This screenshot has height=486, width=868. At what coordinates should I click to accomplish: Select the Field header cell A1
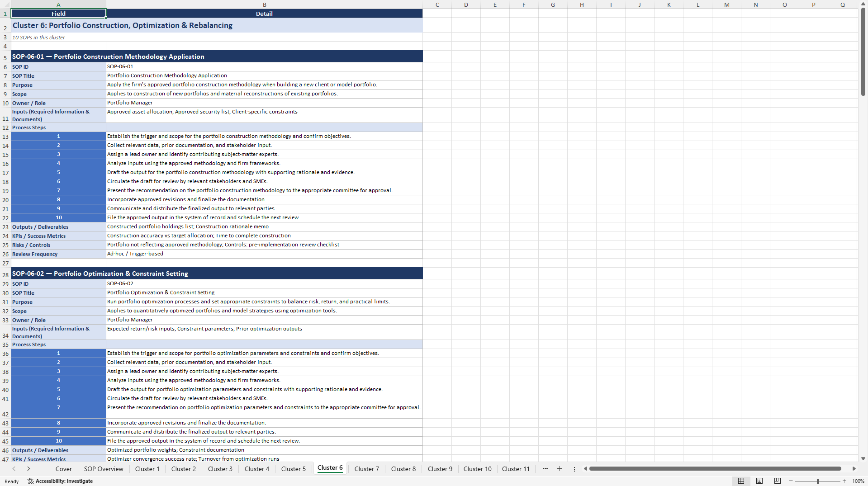point(58,14)
